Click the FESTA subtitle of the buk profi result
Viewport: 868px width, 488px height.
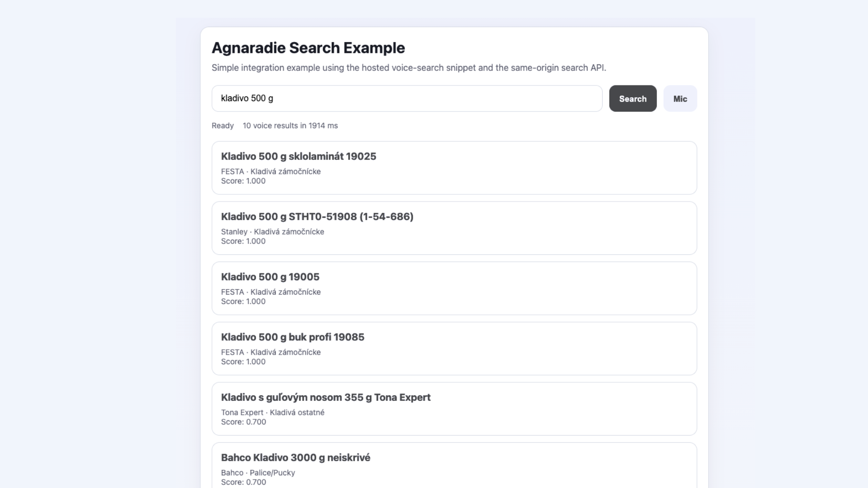(x=271, y=352)
